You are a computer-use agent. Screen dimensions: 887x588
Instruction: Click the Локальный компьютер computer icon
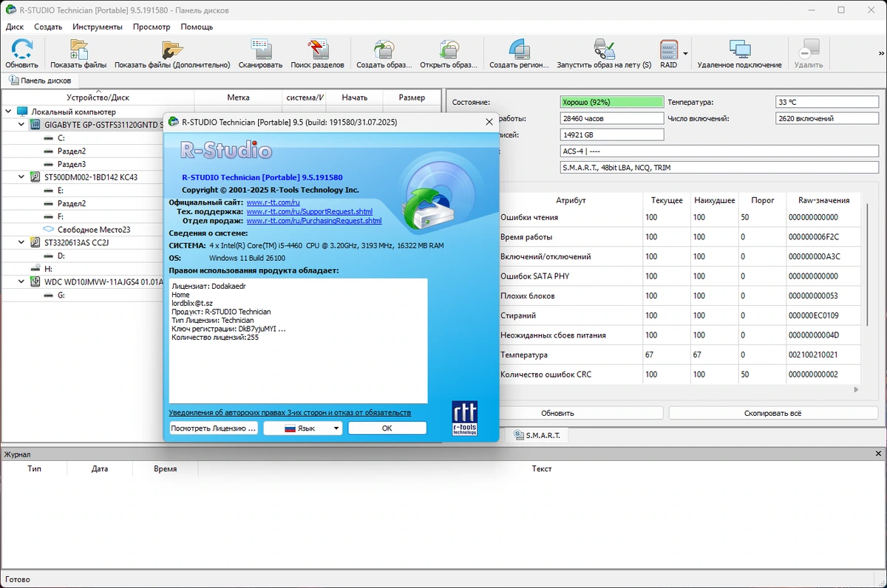click(22, 112)
